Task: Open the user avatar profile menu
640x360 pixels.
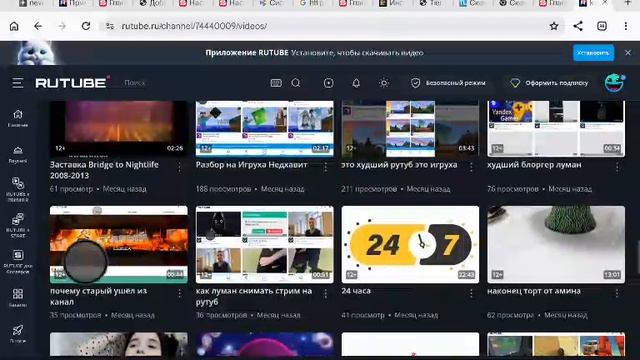Action: [614, 83]
